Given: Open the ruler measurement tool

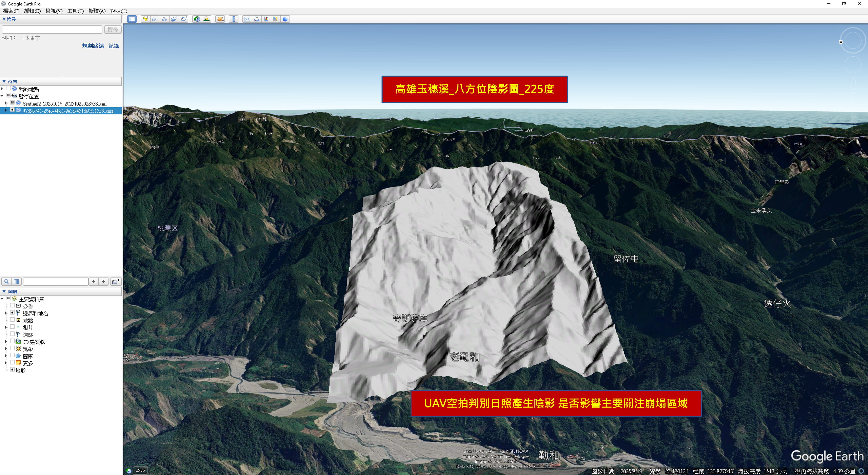Looking at the screenshot, I should coord(234,19).
